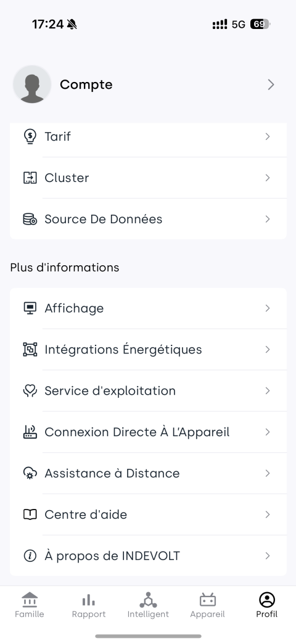Tap the Intégrations Énergétiques icon
The image size is (296, 644).
tap(30, 350)
